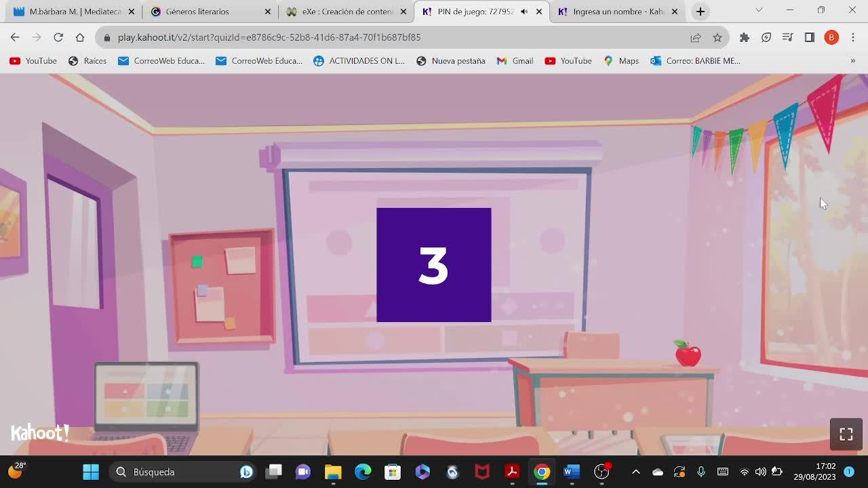Bookmark this page with the star icon
This screenshot has width=868, height=488.
tap(717, 37)
